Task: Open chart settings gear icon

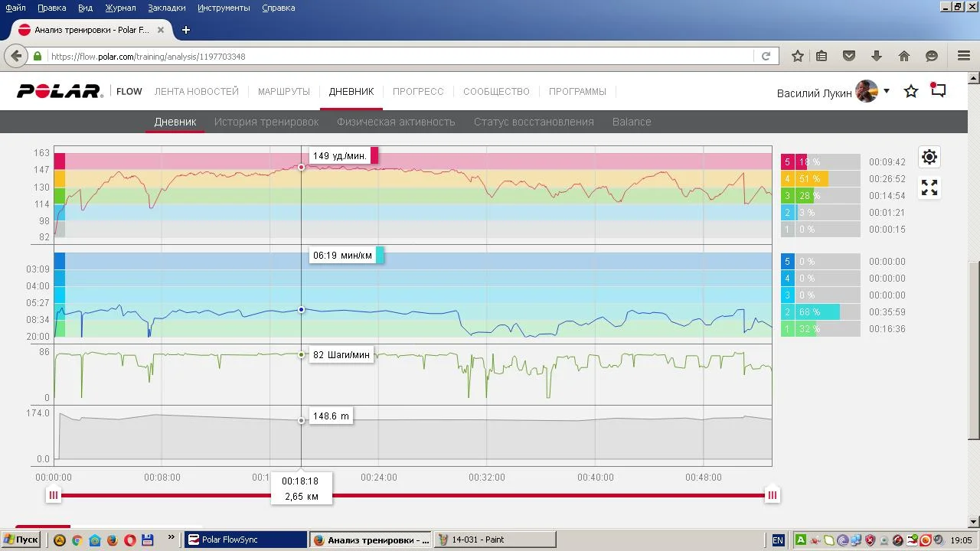Action: point(929,157)
